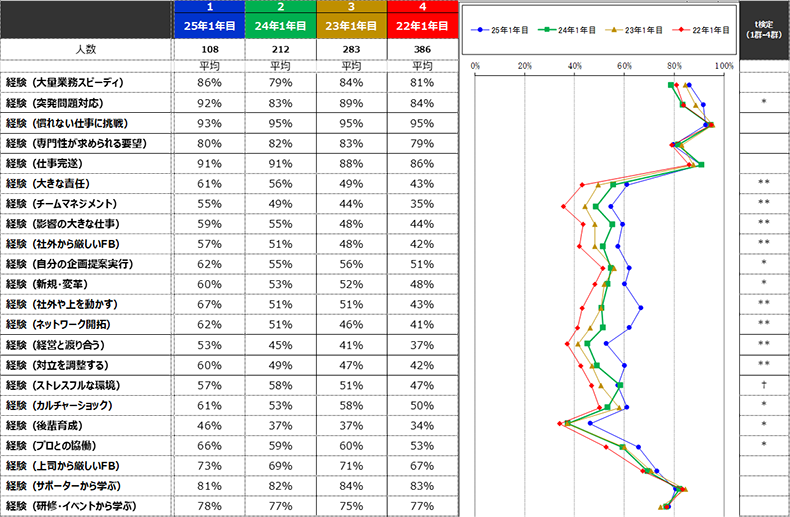Click the red 22年1年目 legend diamond marker
The width and height of the screenshot is (790, 517).
tap(681, 31)
